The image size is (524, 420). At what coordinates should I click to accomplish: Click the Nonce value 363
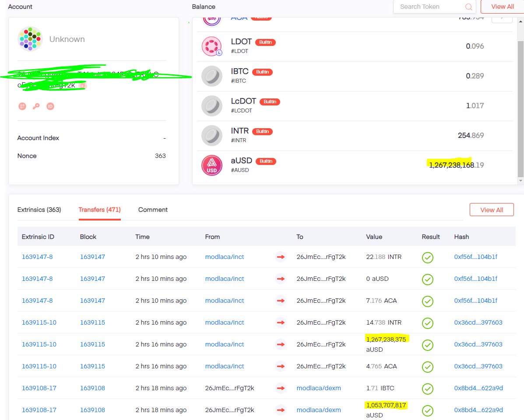(160, 156)
